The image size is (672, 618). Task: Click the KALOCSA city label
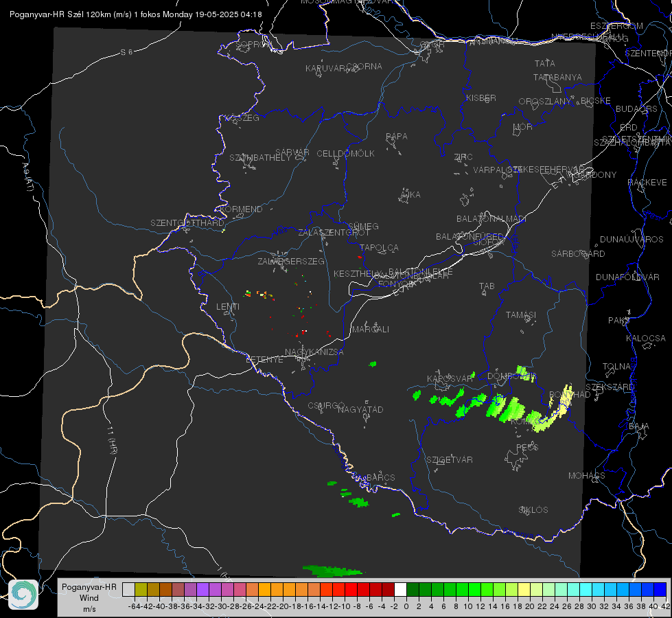[x=646, y=339]
